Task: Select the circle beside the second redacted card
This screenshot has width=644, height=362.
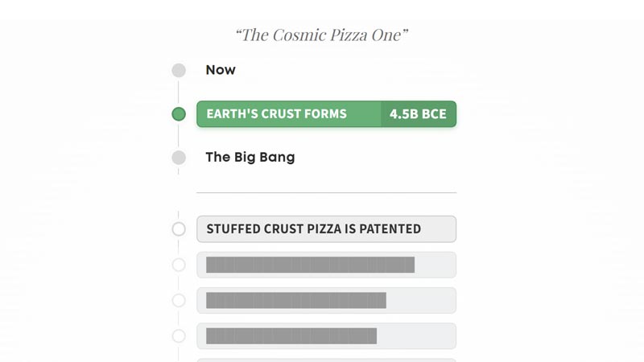Action: click(179, 300)
